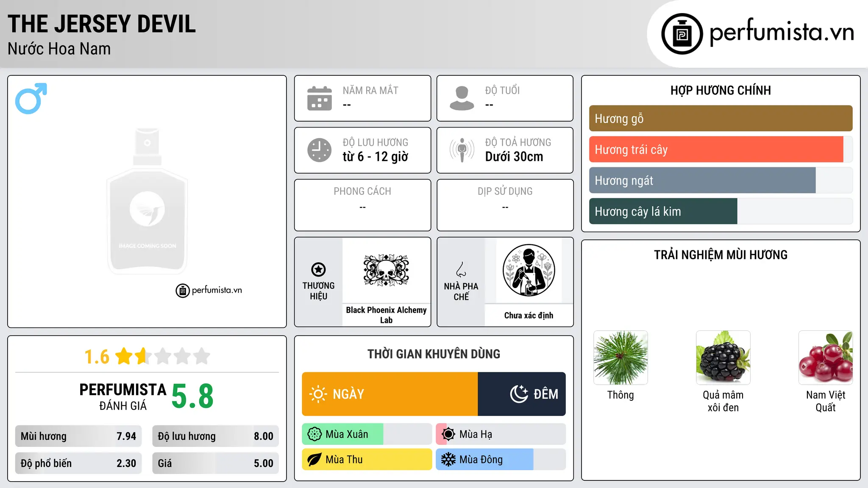This screenshot has width=868, height=488.
Task: Click the Mùi hương 7.94 score row
Action: (x=78, y=436)
